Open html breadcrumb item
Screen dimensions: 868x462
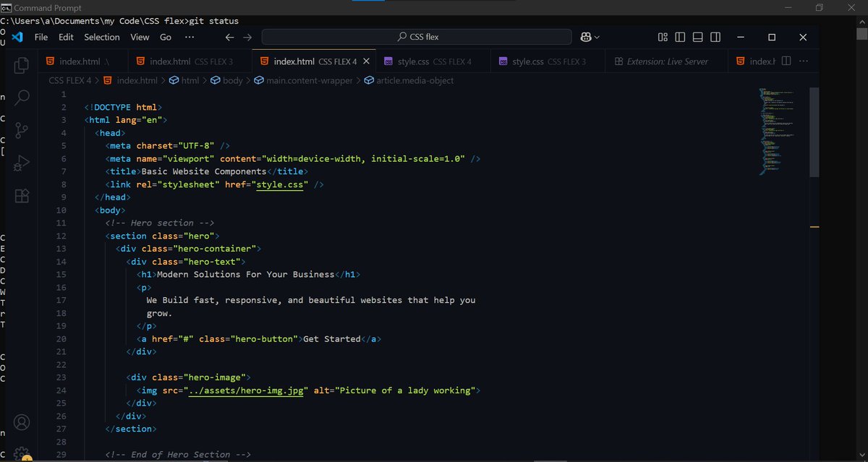(184, 80)
